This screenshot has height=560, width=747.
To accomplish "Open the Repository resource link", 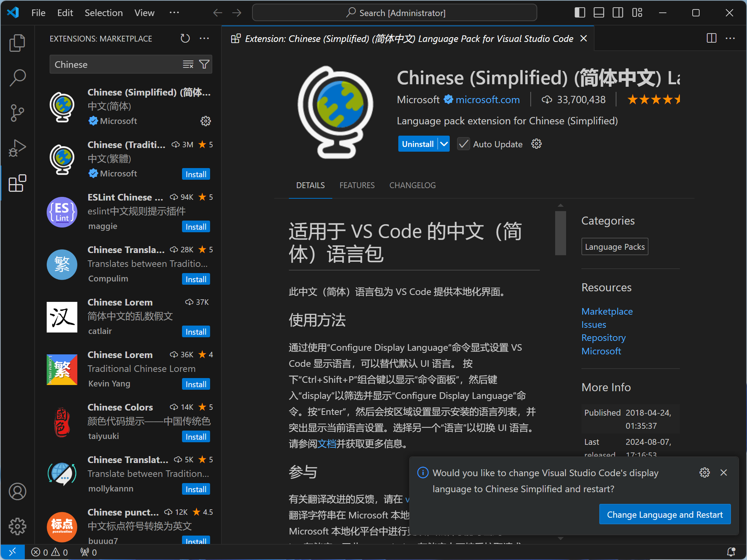I will tap(603, 338).
